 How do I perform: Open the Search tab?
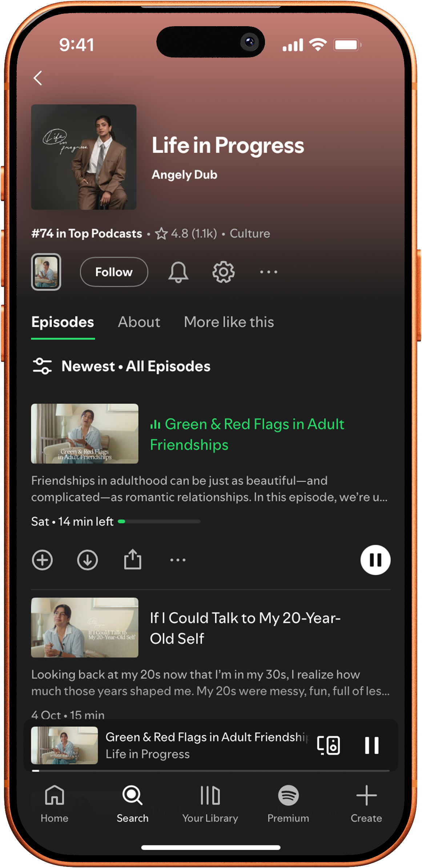[x=132, y=804]
